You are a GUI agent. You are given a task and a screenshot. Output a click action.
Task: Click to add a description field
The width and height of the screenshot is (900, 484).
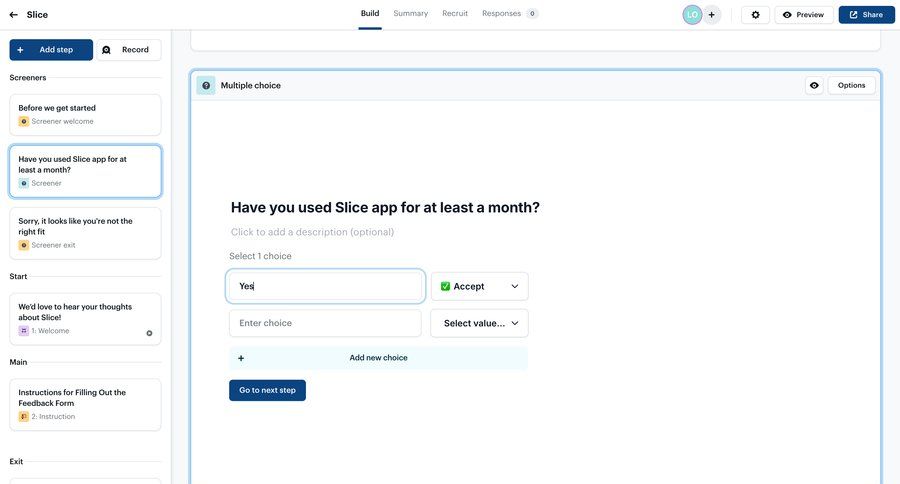[x=312, y=233]
